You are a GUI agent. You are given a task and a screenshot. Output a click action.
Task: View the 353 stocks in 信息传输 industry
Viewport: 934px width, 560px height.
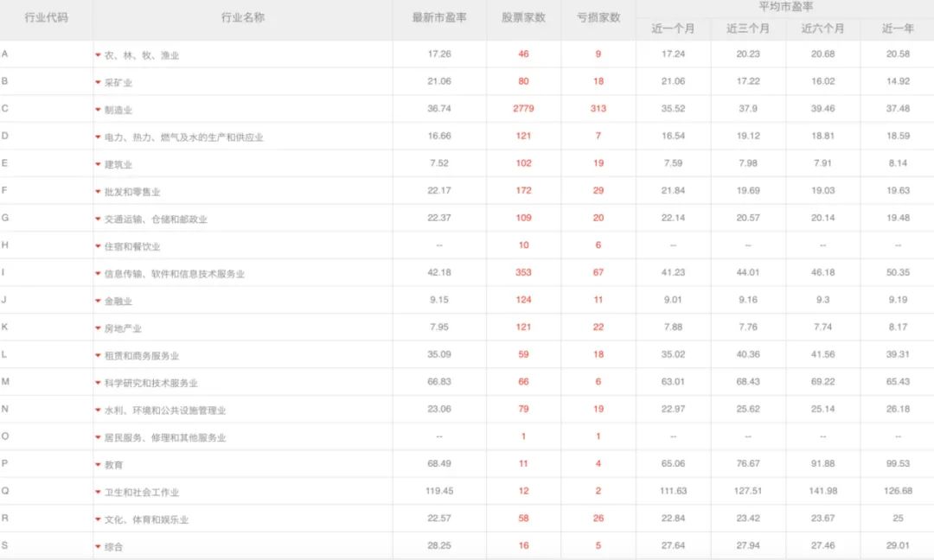[522, 272]
